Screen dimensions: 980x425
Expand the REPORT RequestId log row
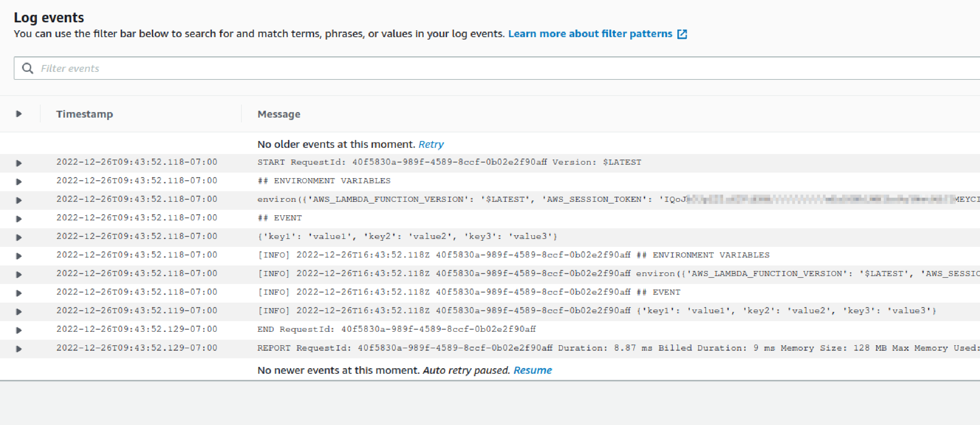point(19,349)
